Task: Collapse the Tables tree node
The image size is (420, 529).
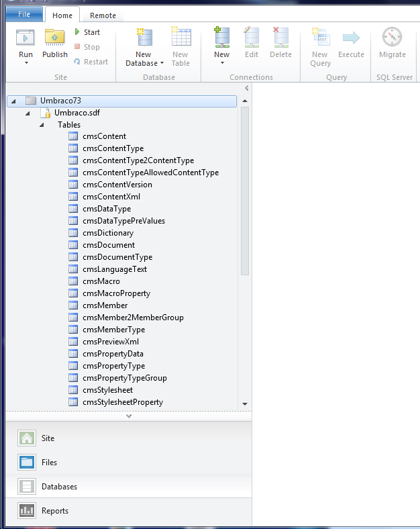Action: click(x=42, y=125)
